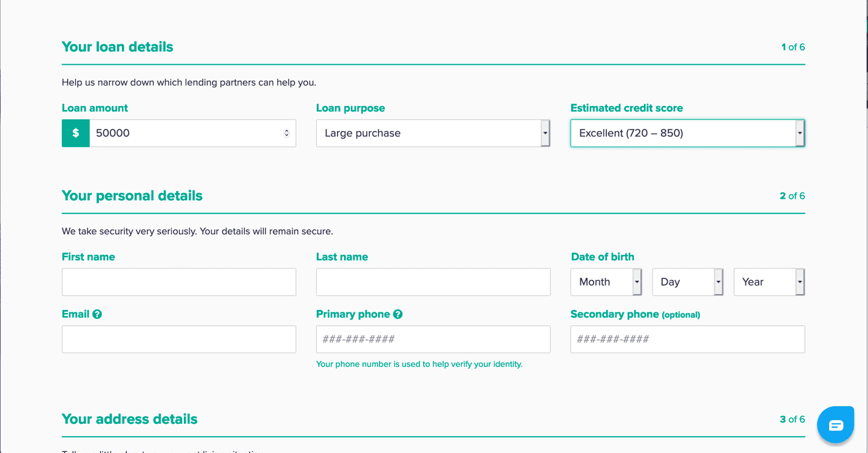Focus the Last name text box

[433, 282]
